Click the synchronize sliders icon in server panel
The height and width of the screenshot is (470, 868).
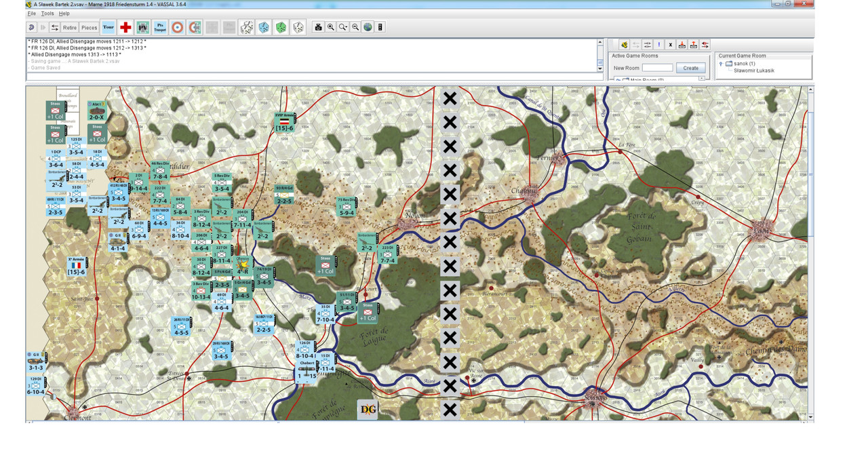point(648,45)
